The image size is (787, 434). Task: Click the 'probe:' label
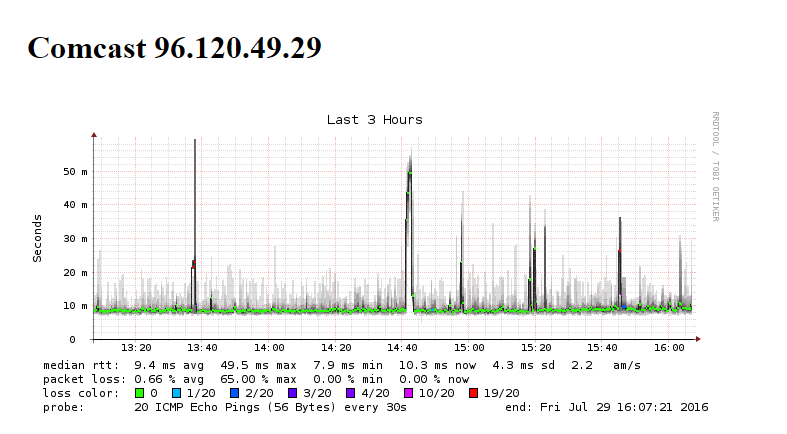(x=64, y=407)
